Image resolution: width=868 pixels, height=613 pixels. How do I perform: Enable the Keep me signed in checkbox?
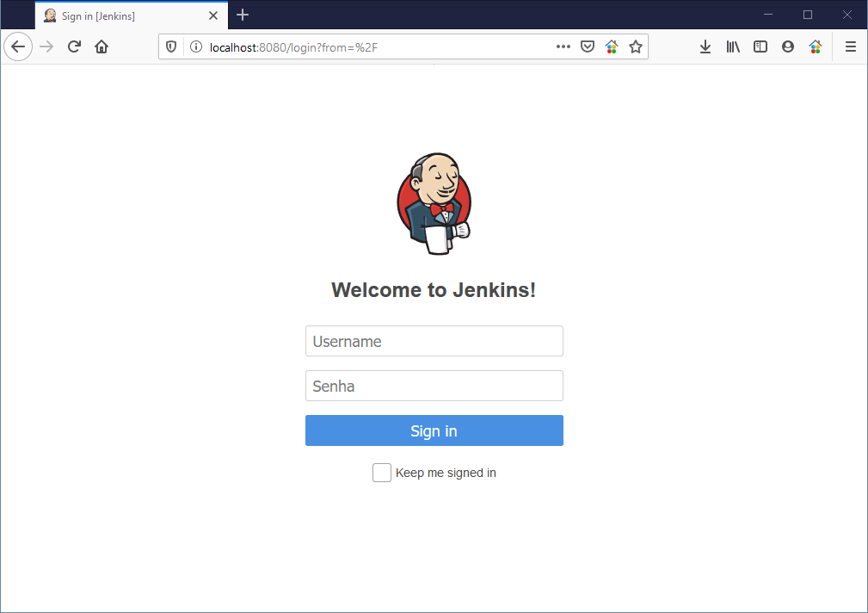click(x=381, y=472)
